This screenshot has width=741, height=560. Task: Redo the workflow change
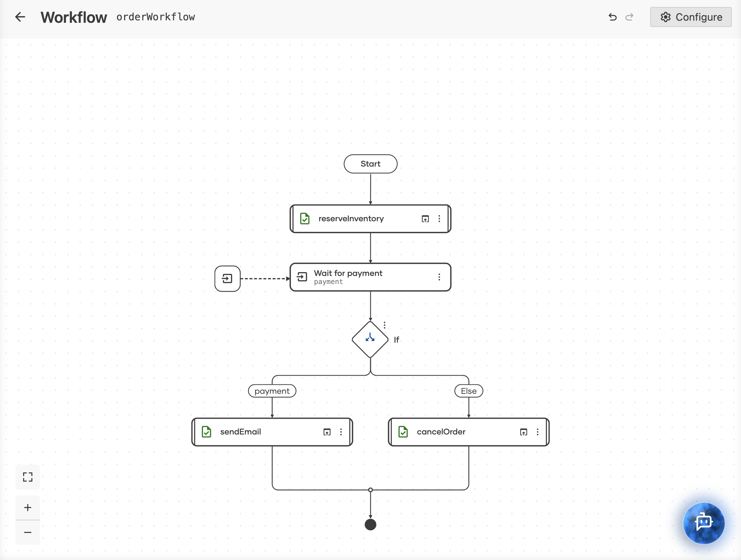coord(630,17)
